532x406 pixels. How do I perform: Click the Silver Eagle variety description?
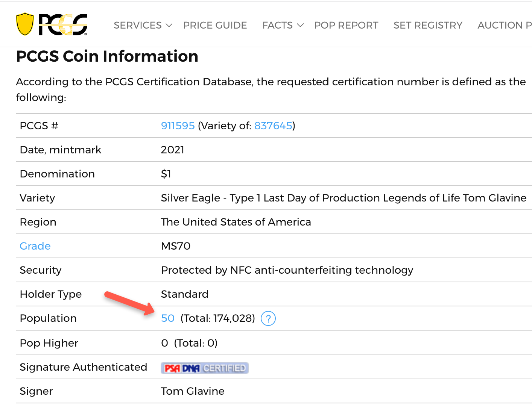click(x=343, y=198)
